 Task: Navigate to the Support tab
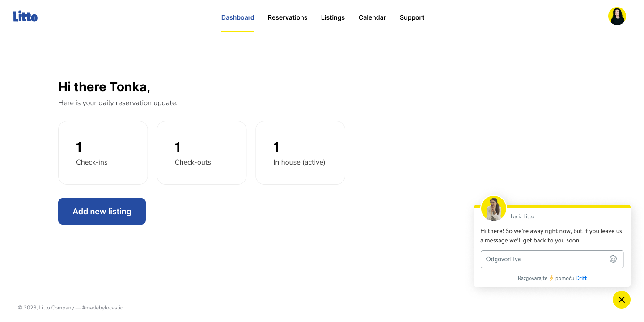(412, 17)
